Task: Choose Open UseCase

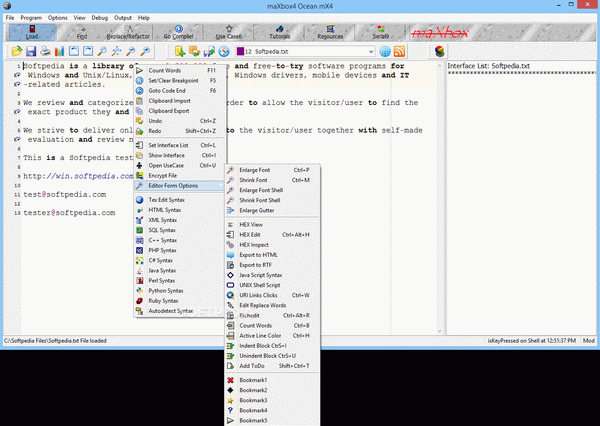Action: pos(180,165)
